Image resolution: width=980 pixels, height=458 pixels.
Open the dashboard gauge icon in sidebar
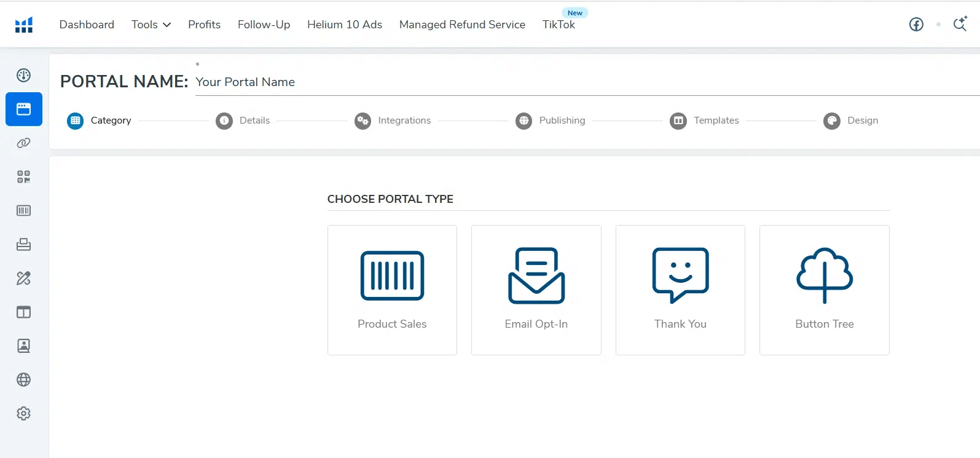(x=24, y=76)
